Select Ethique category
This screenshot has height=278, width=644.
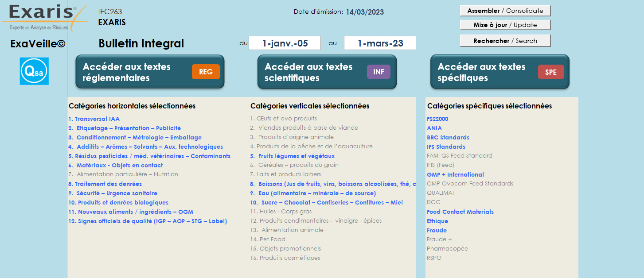point(437,221)
